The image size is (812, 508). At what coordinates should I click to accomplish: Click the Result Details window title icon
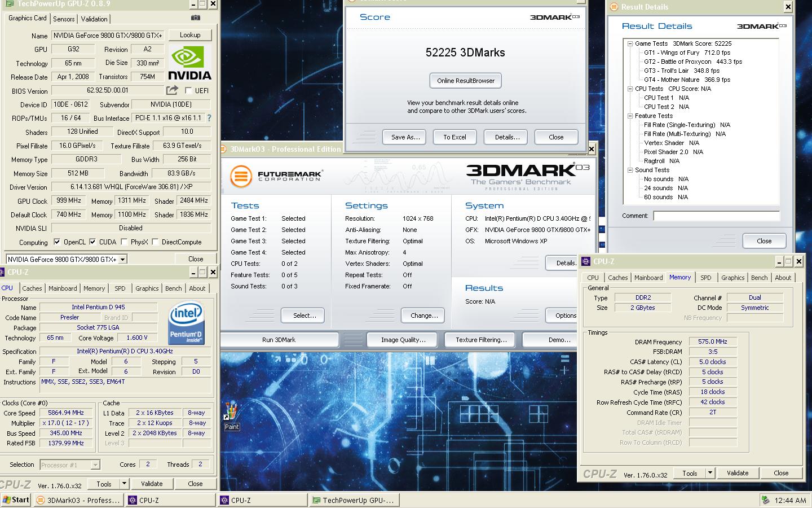(x=614, y=7)
